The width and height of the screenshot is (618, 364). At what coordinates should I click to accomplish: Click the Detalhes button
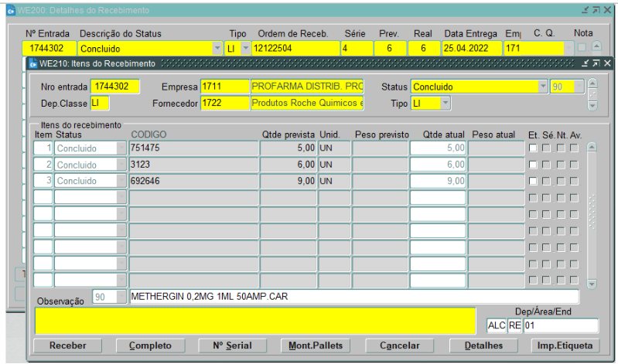[483, 345]
